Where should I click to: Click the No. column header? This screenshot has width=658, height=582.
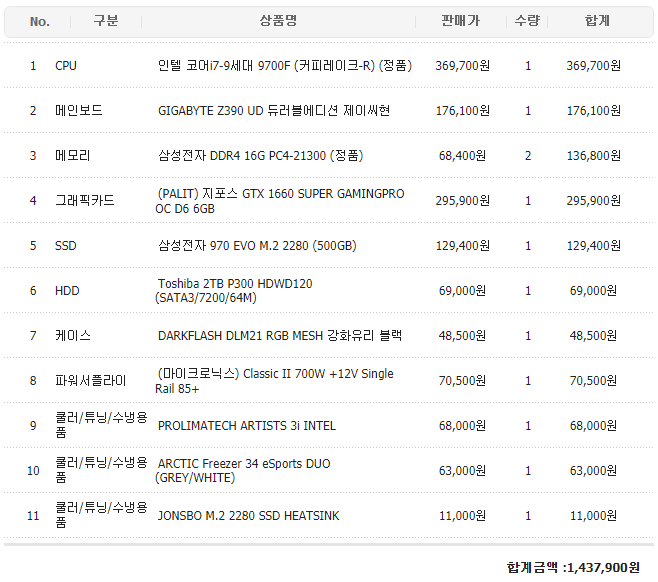coord(40,21)
